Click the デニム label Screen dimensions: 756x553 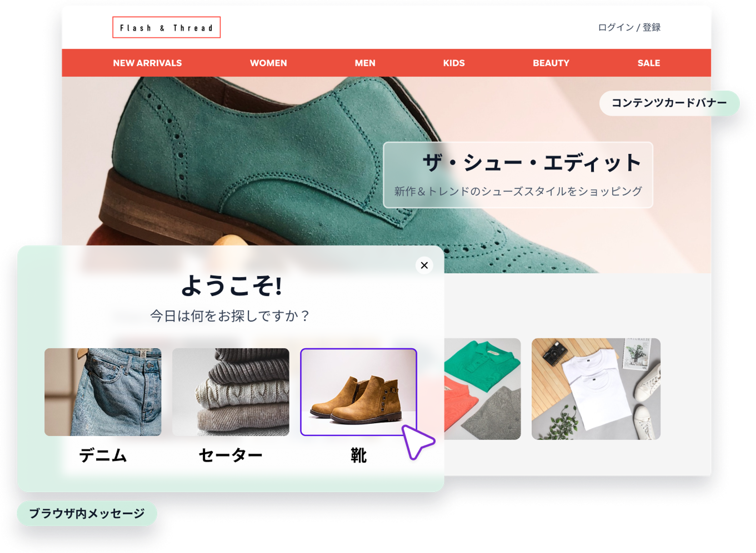pyautogui.click(x=103, y=455)
